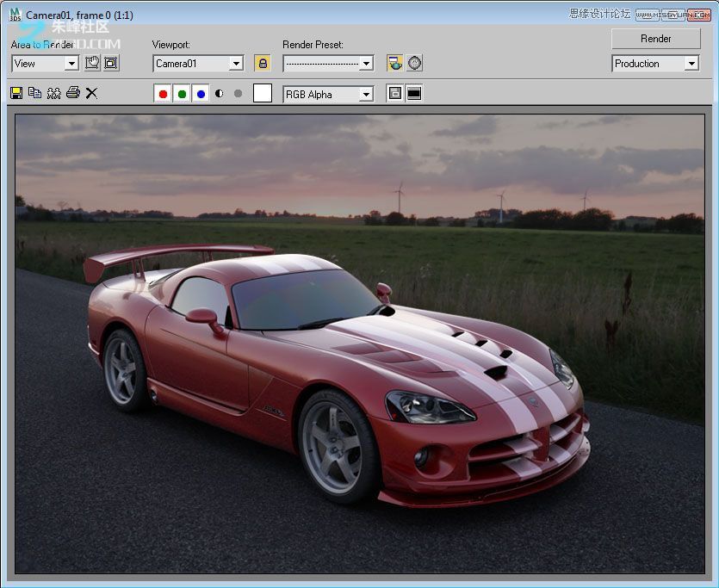
Task: Click the Print Image icon
Action: [72, 93]
